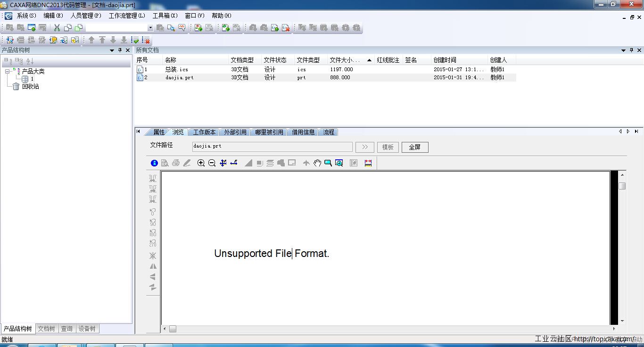
Task: Click the 全屏 button
Action: click(x=415, y=147)
